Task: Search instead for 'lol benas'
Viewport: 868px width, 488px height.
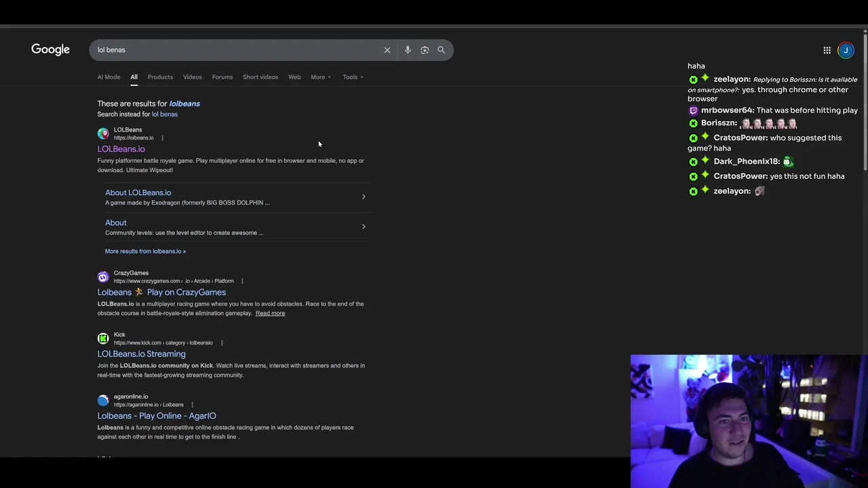Action: (165, 115)
